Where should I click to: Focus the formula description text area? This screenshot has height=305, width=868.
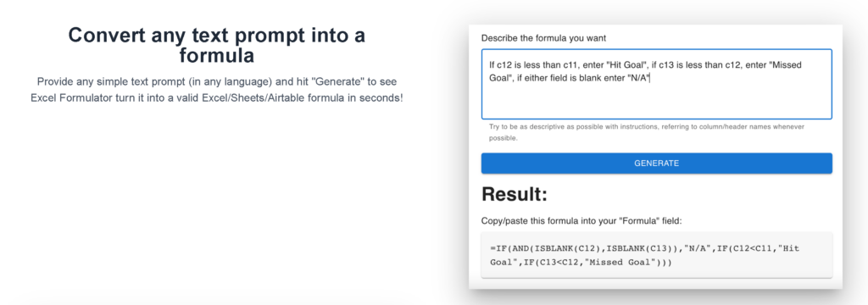click(x=657, y=84)
